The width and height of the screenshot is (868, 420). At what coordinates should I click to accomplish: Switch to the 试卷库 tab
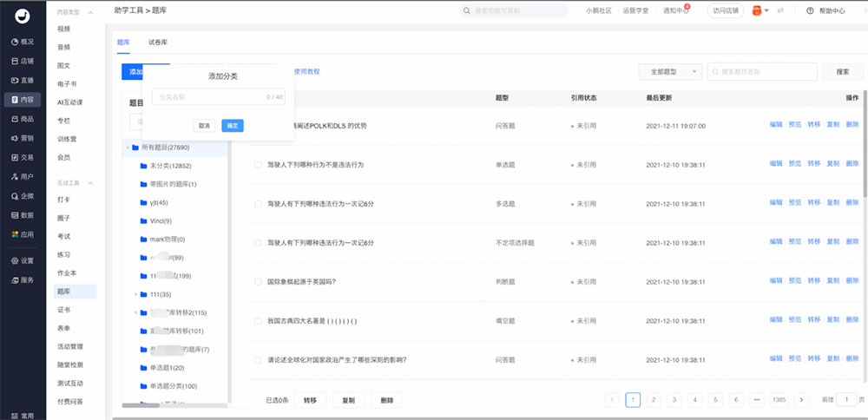[158, 42]
